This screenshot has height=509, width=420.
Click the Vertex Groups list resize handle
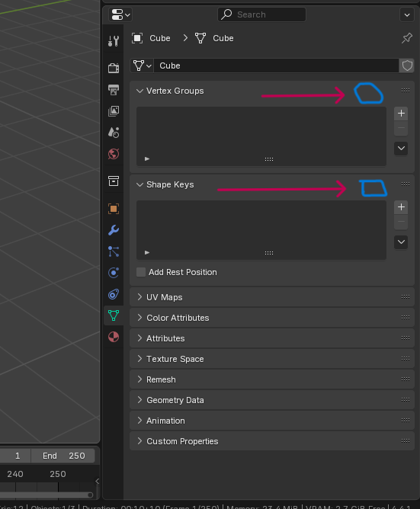[269, 159]
